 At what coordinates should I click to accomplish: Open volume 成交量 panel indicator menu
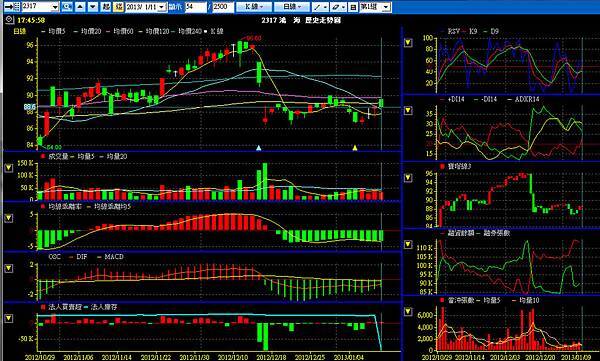(x=8, y=168)
